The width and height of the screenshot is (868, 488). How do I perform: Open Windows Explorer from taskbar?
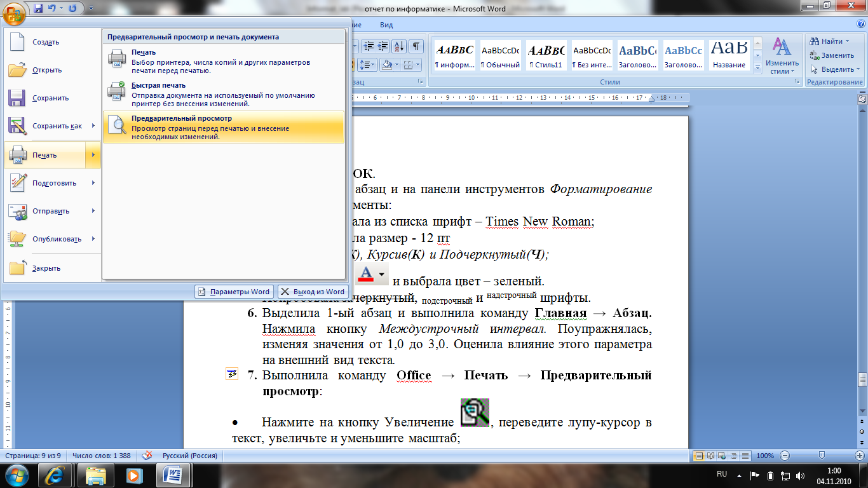[x=95, y=475]
